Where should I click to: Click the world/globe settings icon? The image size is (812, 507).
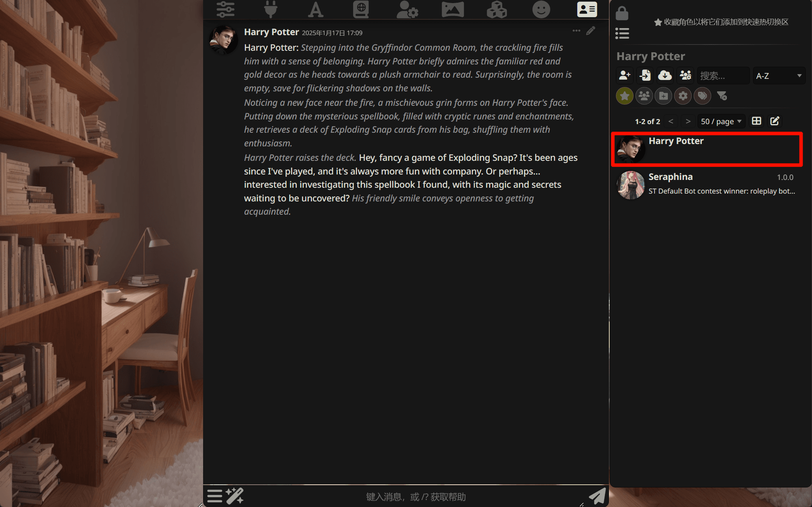(361, 10)
